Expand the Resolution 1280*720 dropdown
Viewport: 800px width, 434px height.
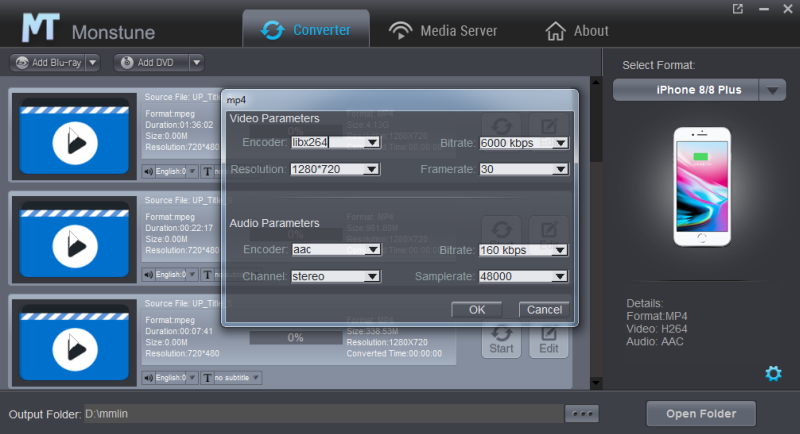(x=372, y=170)
